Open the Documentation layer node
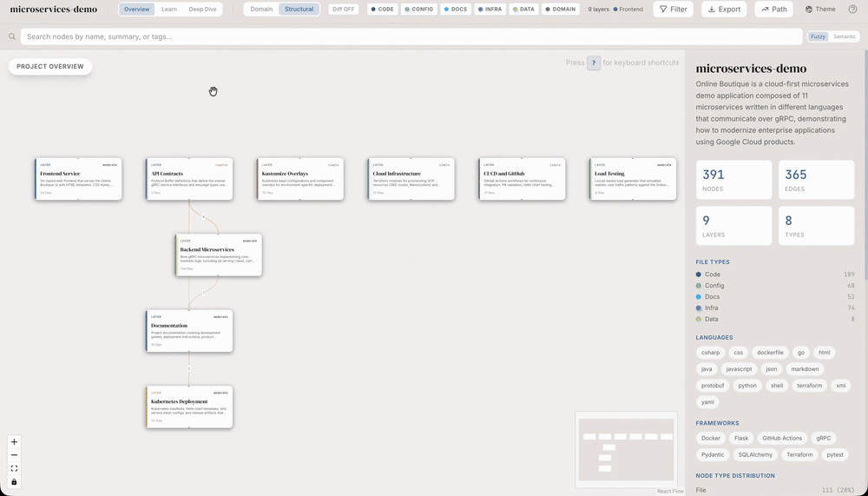This screenshot has width=868, height=496. pos(189,331)
